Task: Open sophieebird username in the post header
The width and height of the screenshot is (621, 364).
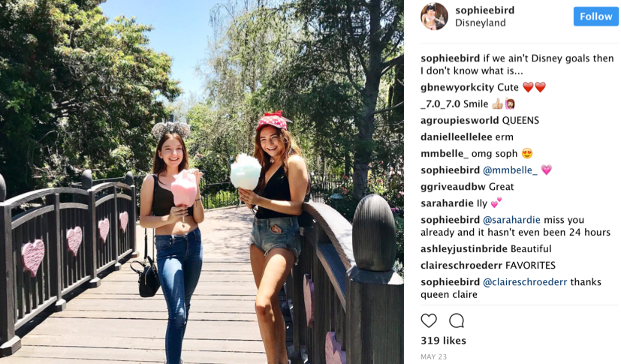Action: 485,11
